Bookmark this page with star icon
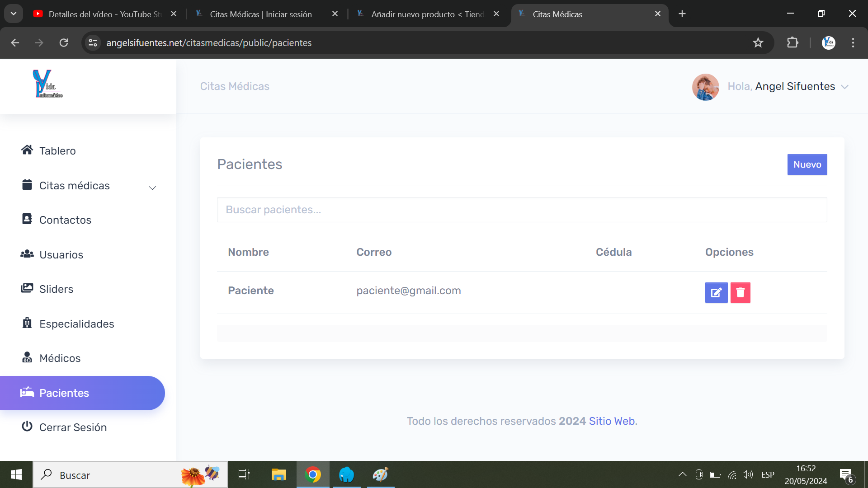The height and width of the screenshot is (488, 868). click(x=758, y=42)
